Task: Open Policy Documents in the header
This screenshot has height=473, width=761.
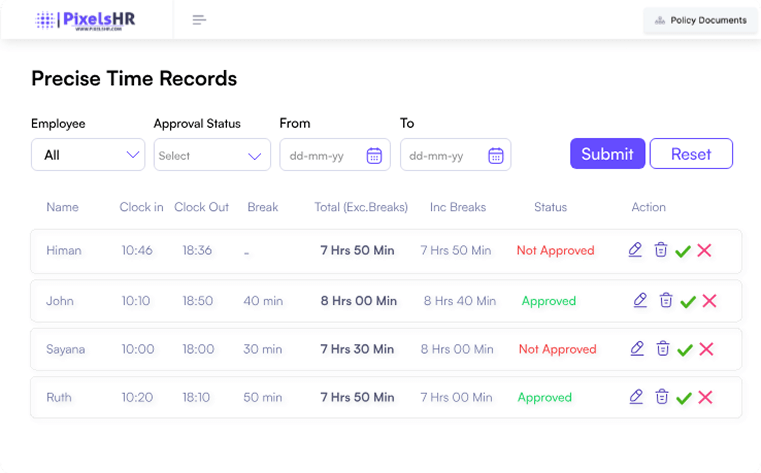Action: pos(700,20)
